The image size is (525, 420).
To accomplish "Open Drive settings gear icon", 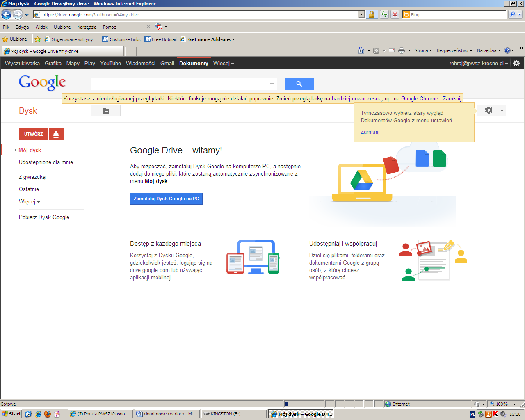I will click(488, 110).
